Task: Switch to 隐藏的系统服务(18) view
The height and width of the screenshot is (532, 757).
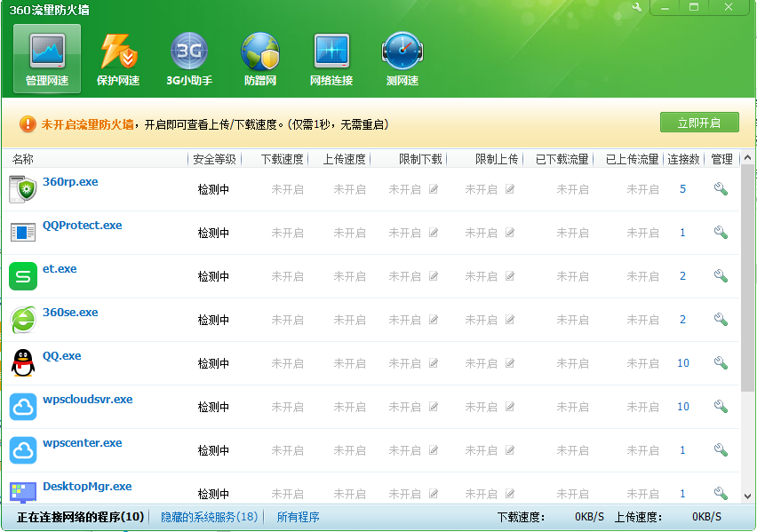Action: [207, 516]
